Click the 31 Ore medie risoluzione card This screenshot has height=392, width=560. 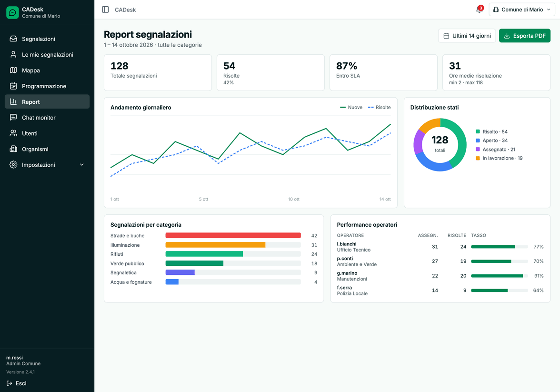coord(496,72)
